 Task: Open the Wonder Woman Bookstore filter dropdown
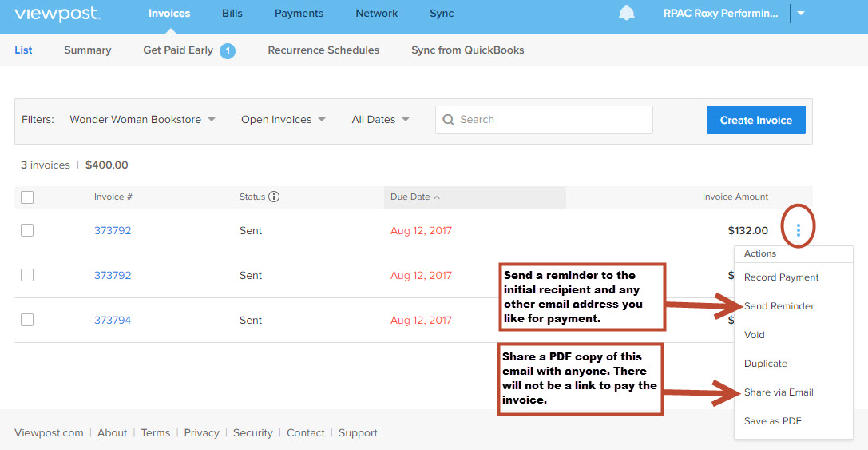tap(142, 120)
